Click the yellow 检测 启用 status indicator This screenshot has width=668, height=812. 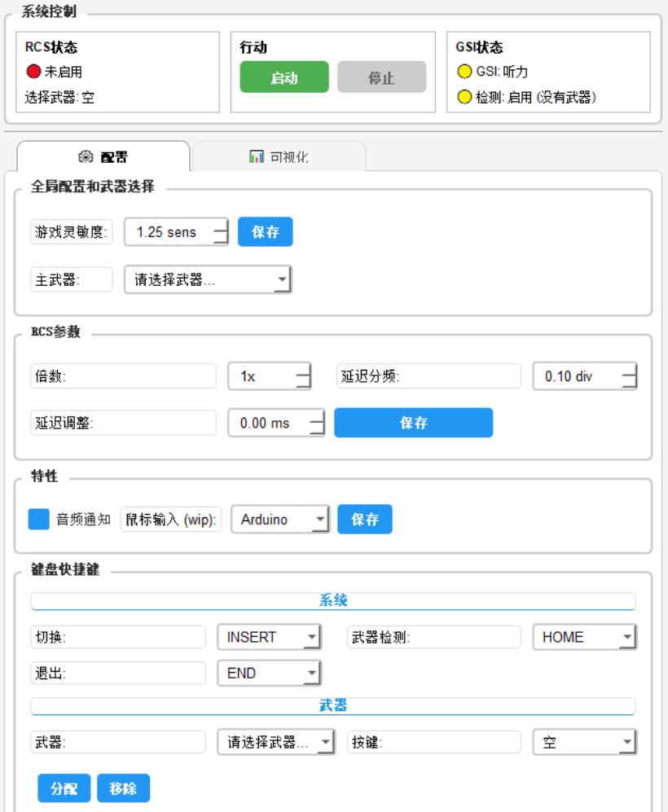coord(463,98)
